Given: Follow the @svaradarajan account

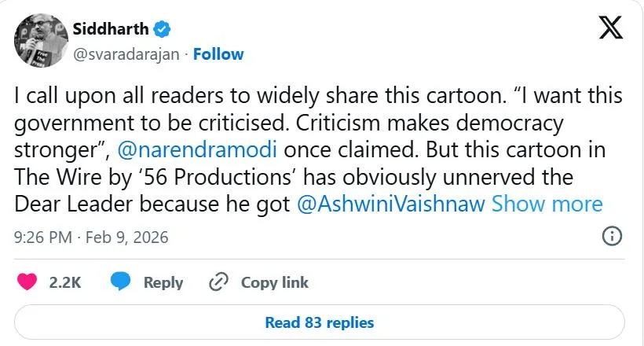Looking at the screenshot, I should pyautogui.click(x=218, y=54).
